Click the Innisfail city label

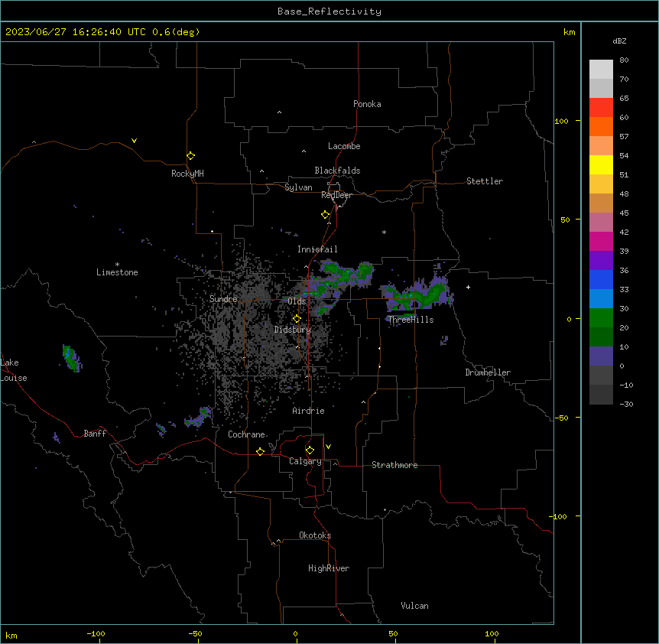click(317, 249)
